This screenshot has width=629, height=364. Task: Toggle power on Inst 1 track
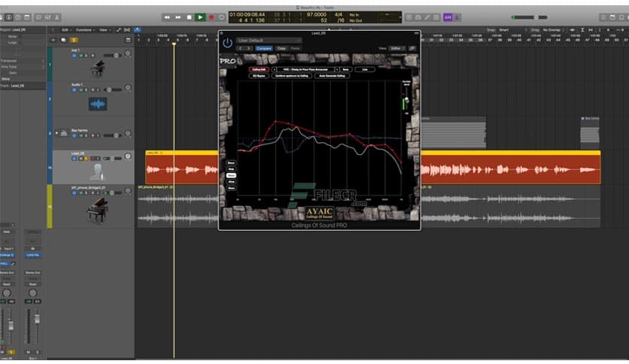[74, 56]
